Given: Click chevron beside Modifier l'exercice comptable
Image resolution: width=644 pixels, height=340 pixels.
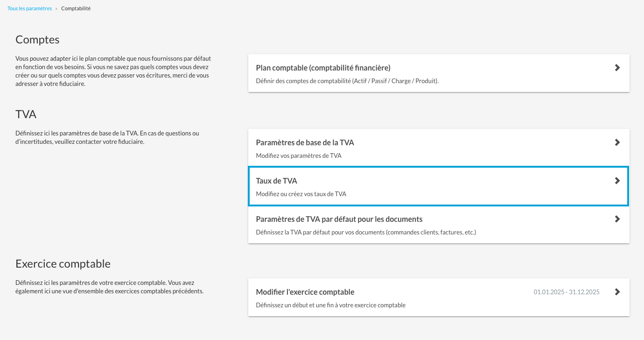Looking at the screenshot, I should tap(617, 292).
